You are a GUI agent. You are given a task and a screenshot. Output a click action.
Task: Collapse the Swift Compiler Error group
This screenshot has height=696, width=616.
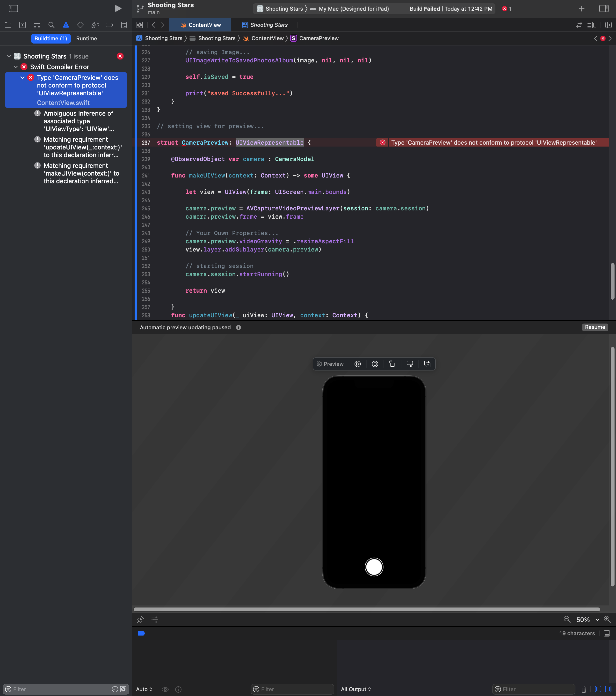(x=16, y=67)
